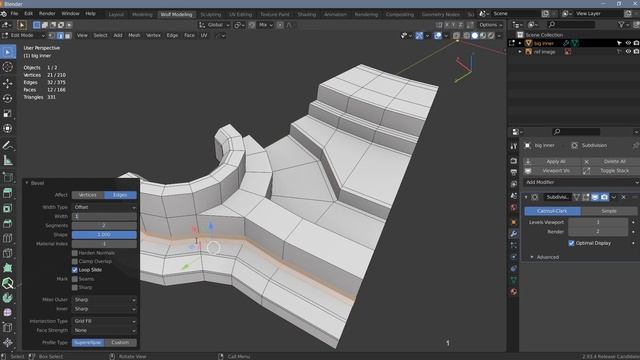Open the File menu
This screenshot has width=640, height=360.
click(x=14, y=13)
